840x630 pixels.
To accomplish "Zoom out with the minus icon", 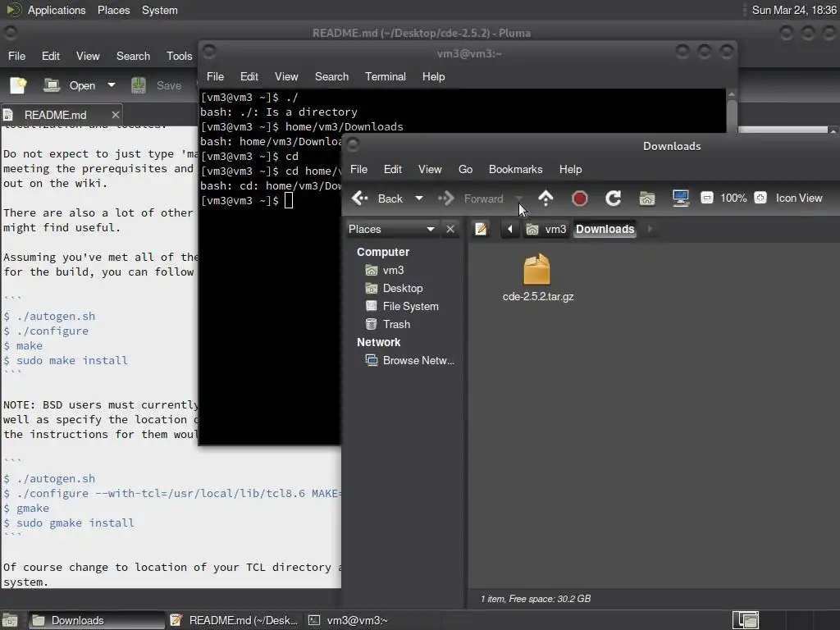I will tap(707, 199).
